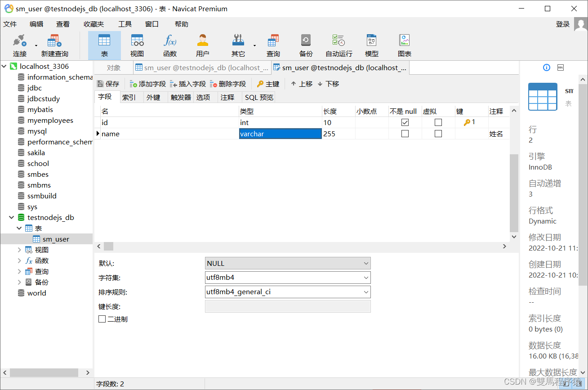Click the varchar type cell for name
The height and width of the screenshot is (390, 588).
pos(281,134)
